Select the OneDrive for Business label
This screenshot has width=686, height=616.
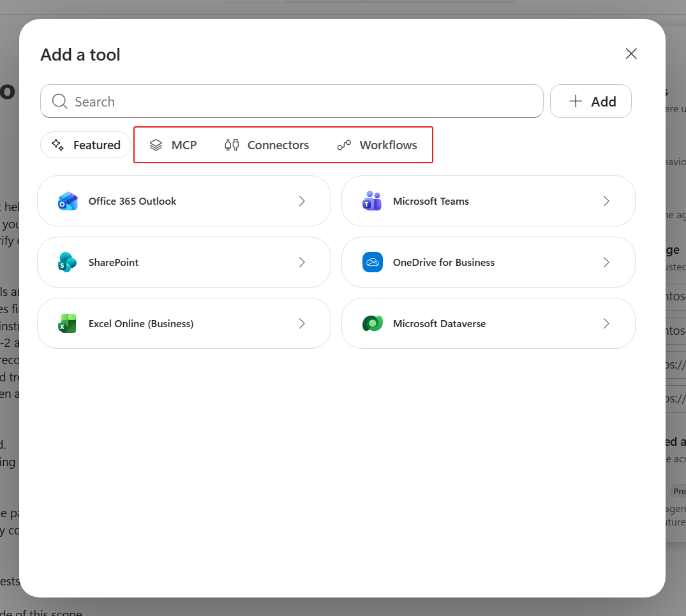(444, 262)
